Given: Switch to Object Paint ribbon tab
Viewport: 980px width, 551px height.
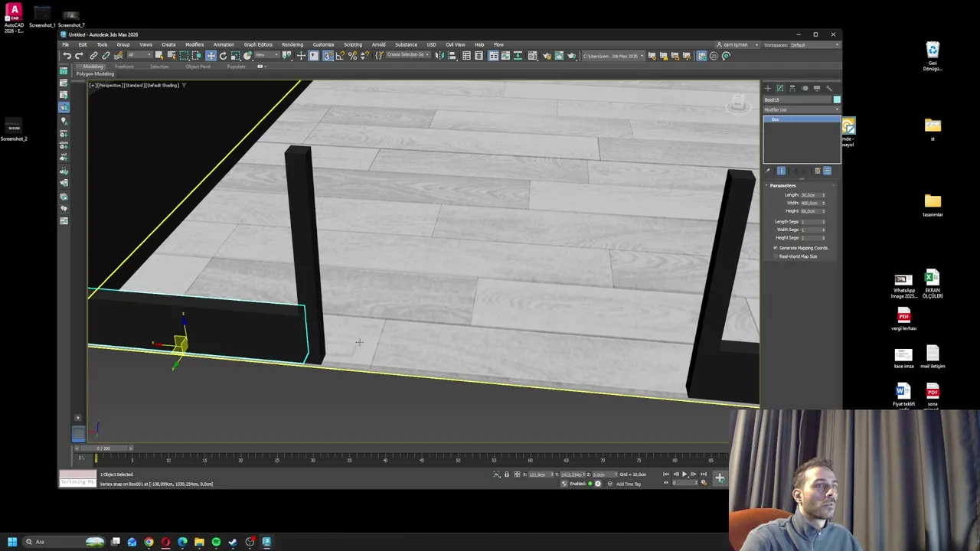Looking at the screenshot, I should click(x=198, y=67).
